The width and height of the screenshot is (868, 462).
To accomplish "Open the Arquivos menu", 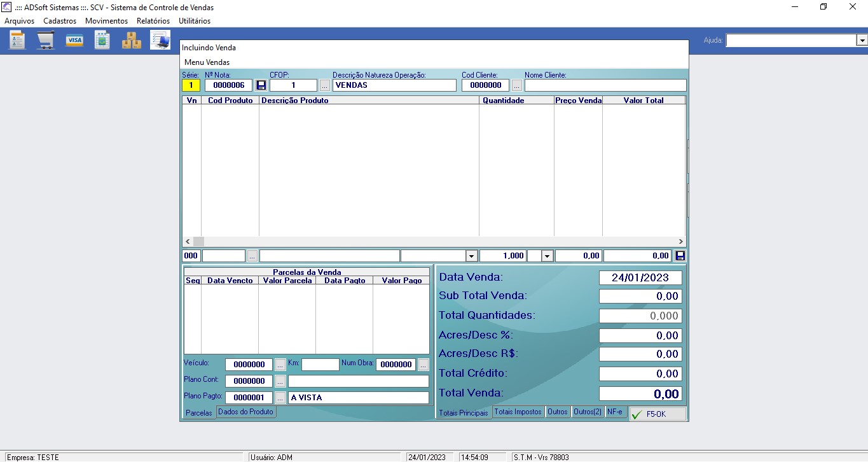I will [20, 21].
